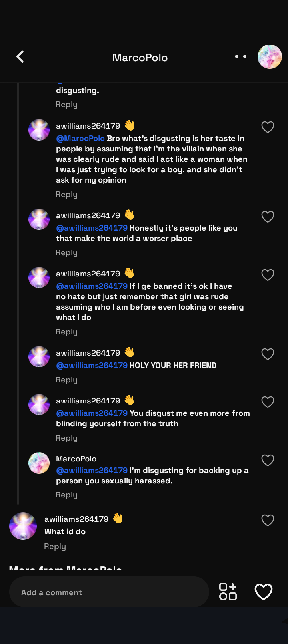Like the 'If I ge banned' comment
The image size is (288, 644).
point(268,275)
